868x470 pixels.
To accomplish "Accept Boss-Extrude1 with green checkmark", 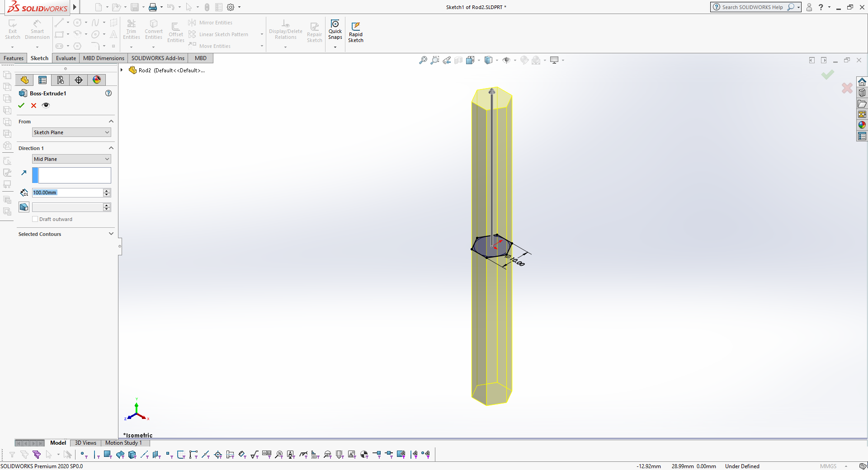I will (x=21, y=105).
